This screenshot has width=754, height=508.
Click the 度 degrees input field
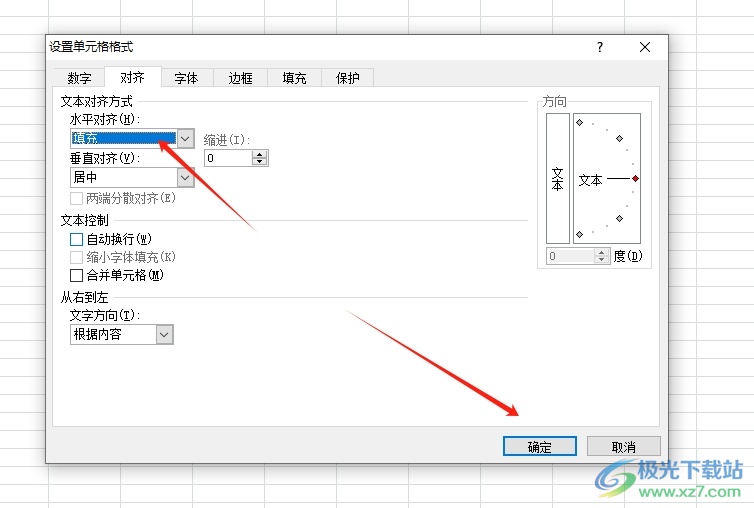point(570,256)
